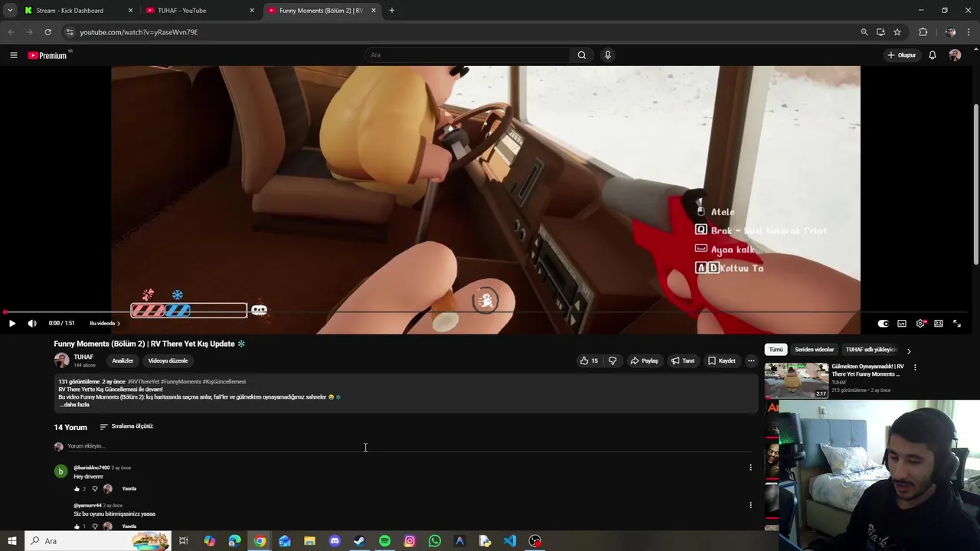Open Windows Start menu
The image size is (980, 551).
click(x=11, y=541)
